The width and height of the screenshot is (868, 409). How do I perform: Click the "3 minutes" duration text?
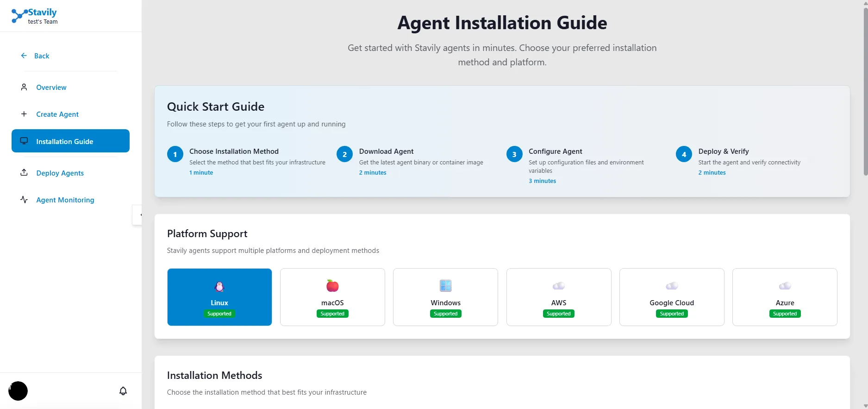click(x=542, y=181)
